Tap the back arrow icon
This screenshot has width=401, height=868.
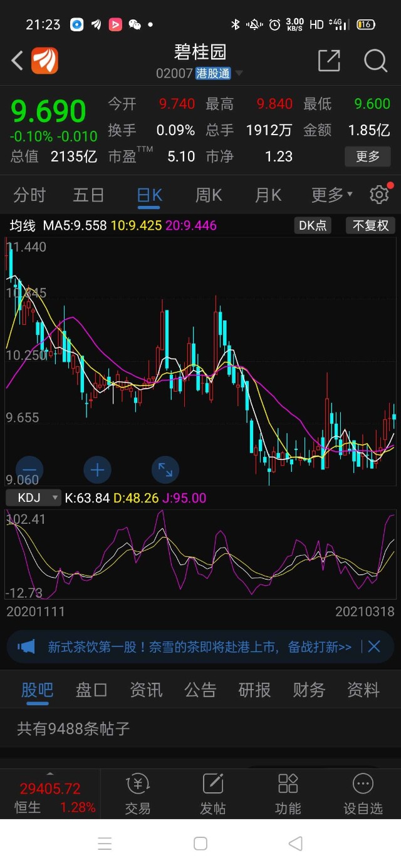pyautogui.click(x=18, y=61)
